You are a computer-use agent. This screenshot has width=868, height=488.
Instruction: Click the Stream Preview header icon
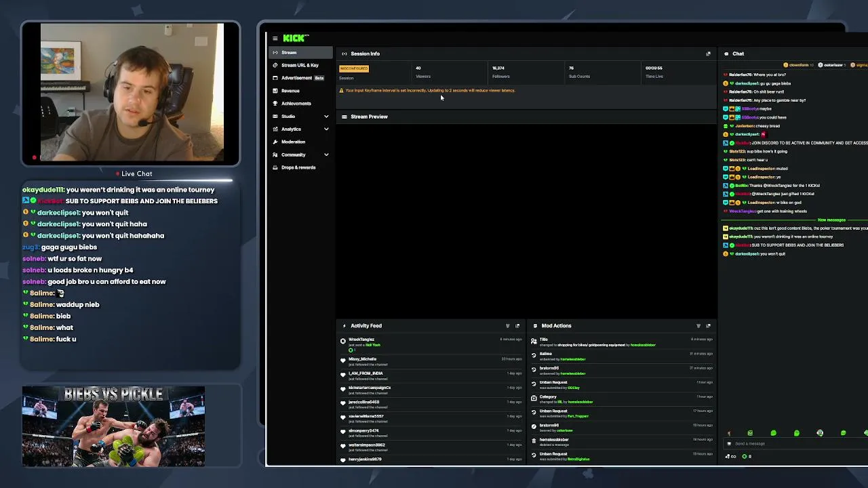[344, 117]
